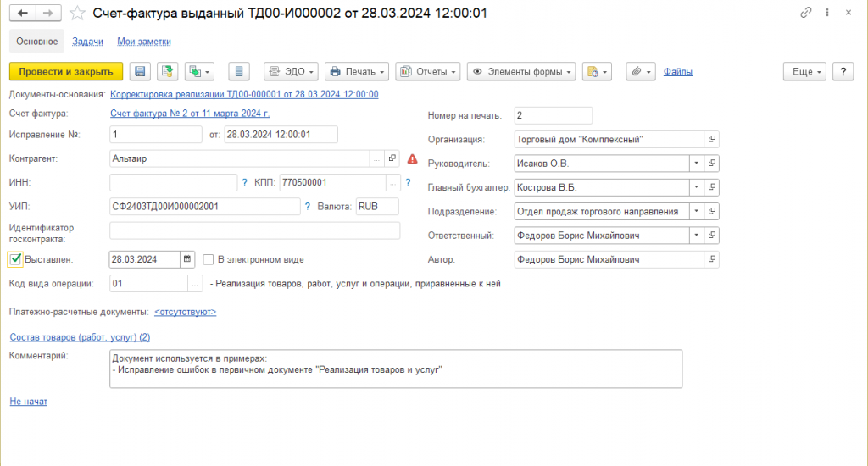Image resolution: width=868 pixels, height=466 pixels.
Task: Save document using the floppy disk icon
Action: [140, 71]
